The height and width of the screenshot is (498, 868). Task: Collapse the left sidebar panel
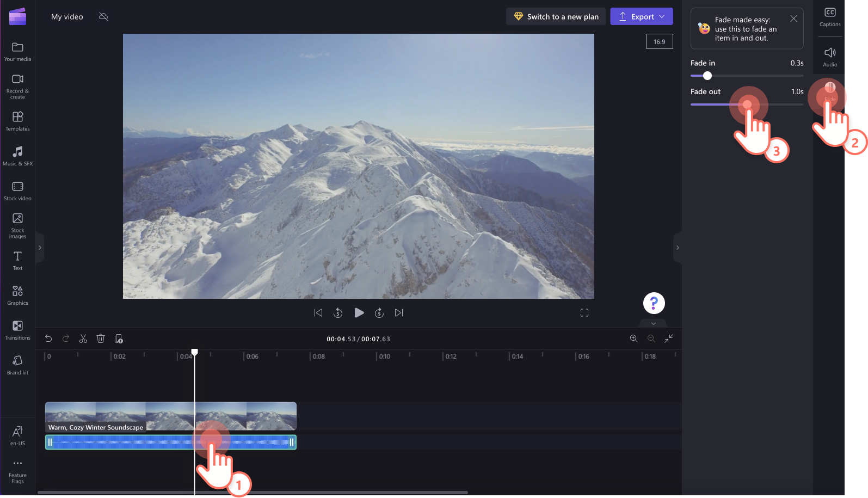pos(40,248)
